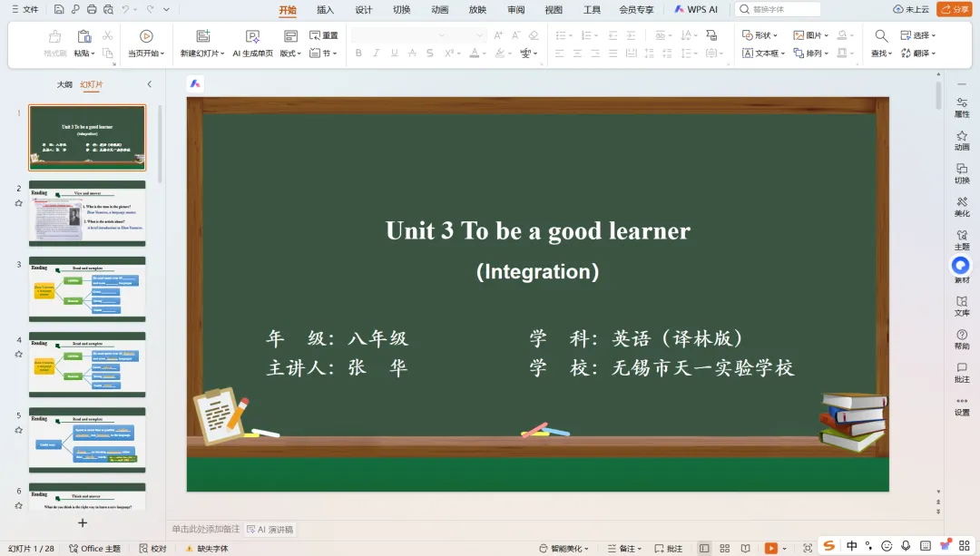Select slide 3 thumbnail in the panel
Viewport: 980px width, 556px height.
coord(87,289)
